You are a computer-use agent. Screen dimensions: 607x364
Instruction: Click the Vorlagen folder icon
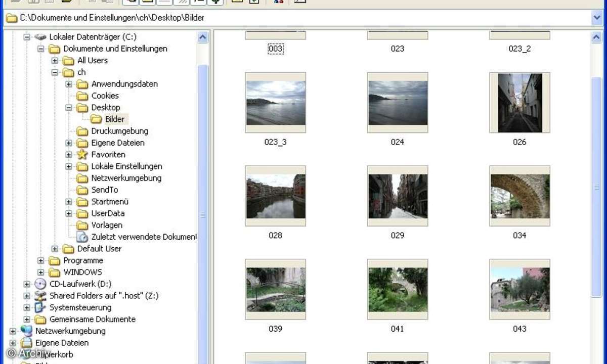(82, 225)
